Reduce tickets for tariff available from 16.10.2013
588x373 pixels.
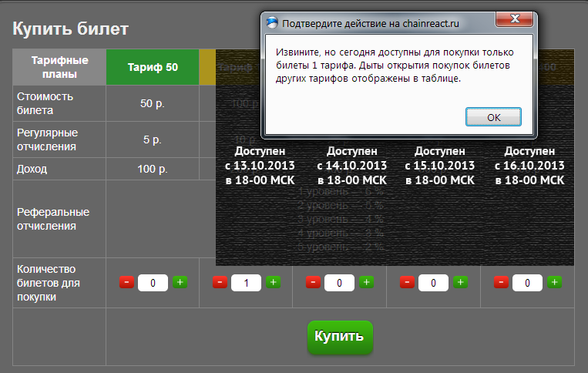(502, 283)
